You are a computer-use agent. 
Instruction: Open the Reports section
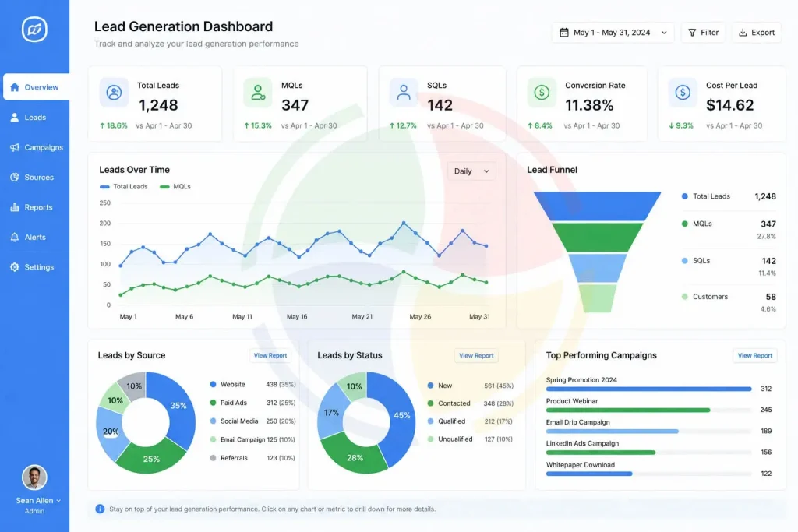34,207
